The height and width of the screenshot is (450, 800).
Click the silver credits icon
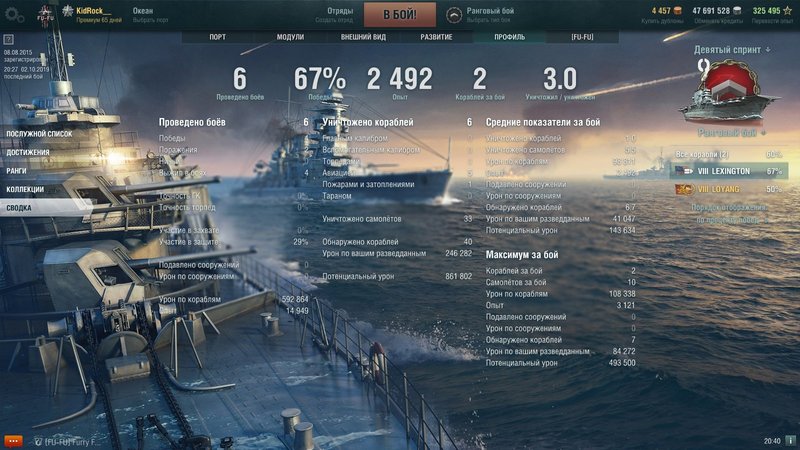point(737,10)
